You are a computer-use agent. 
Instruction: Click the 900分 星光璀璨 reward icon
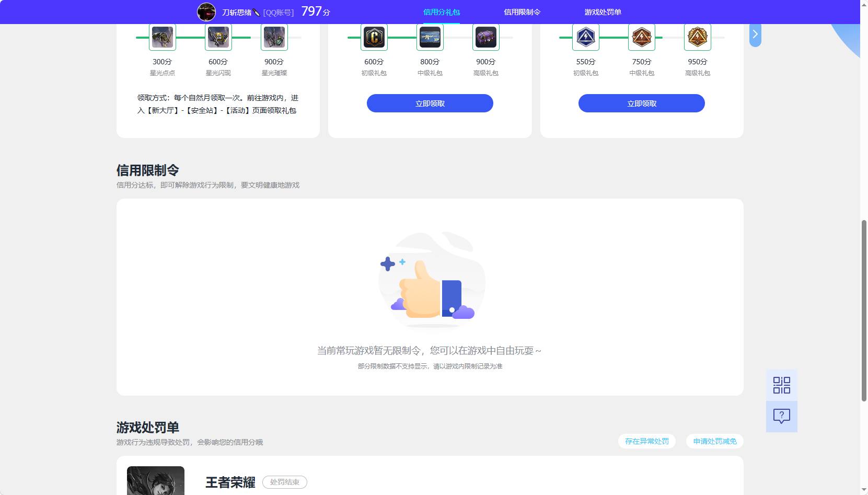(x=274, y=37)
